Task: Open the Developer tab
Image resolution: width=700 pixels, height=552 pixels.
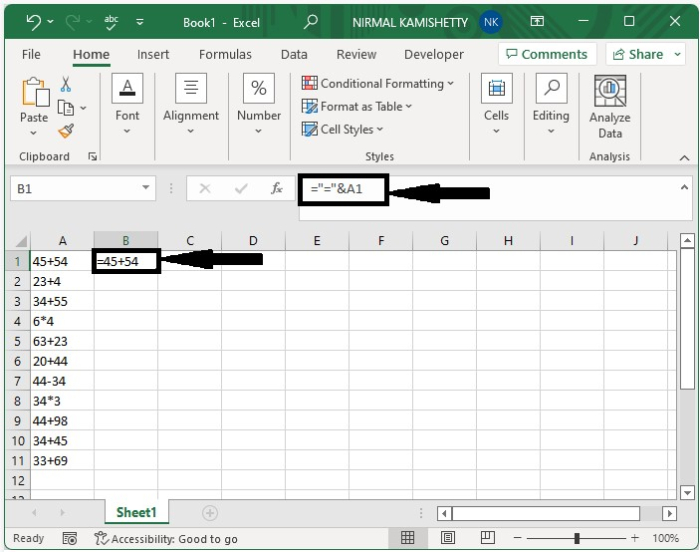Action: click(433, 54)
